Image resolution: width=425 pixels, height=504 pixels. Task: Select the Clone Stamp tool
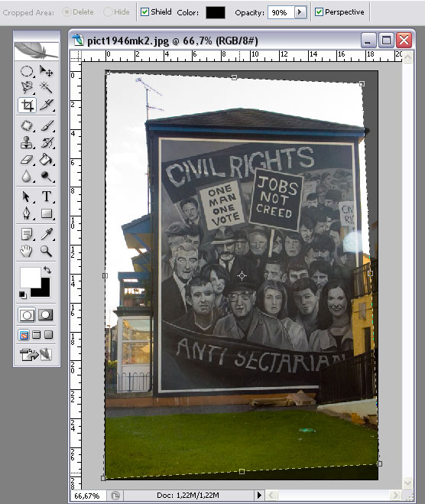coord(27,142)
